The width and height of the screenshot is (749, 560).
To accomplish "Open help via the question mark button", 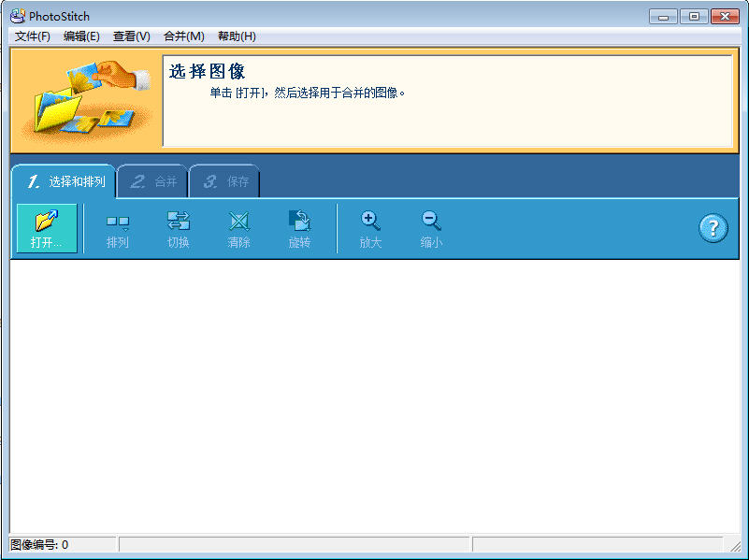I will point(713,228).
